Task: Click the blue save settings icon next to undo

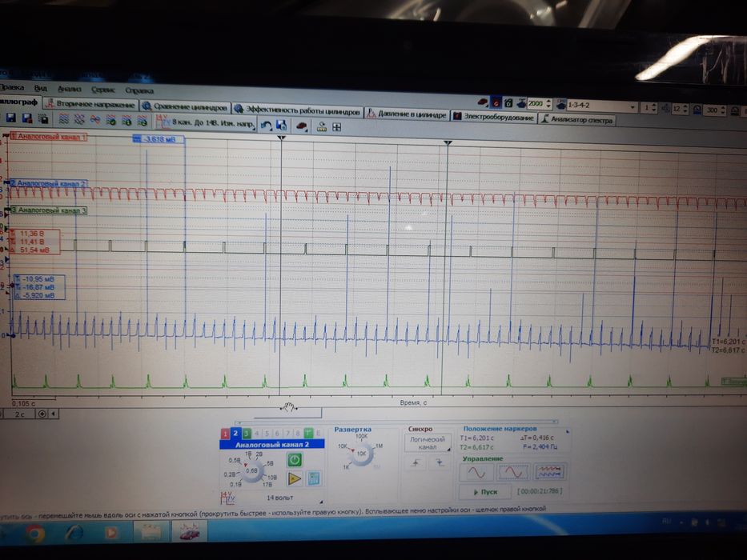Action: coord(282,126)
